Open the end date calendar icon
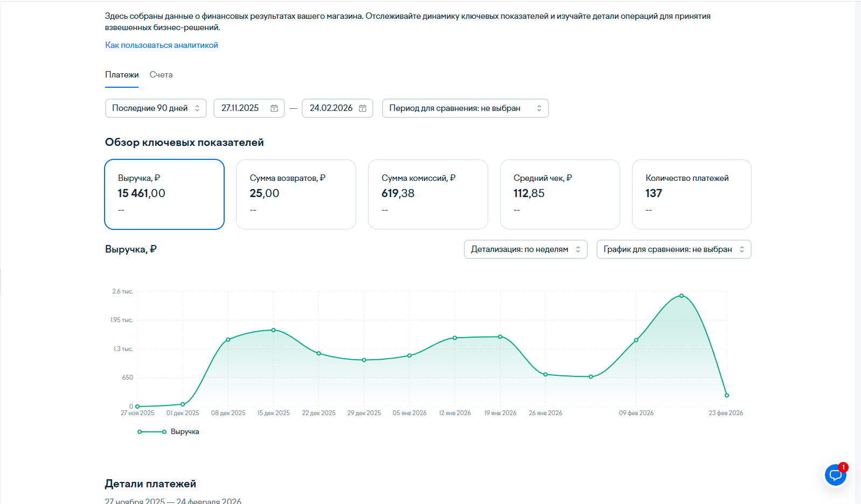 click(x=363, y=108)
